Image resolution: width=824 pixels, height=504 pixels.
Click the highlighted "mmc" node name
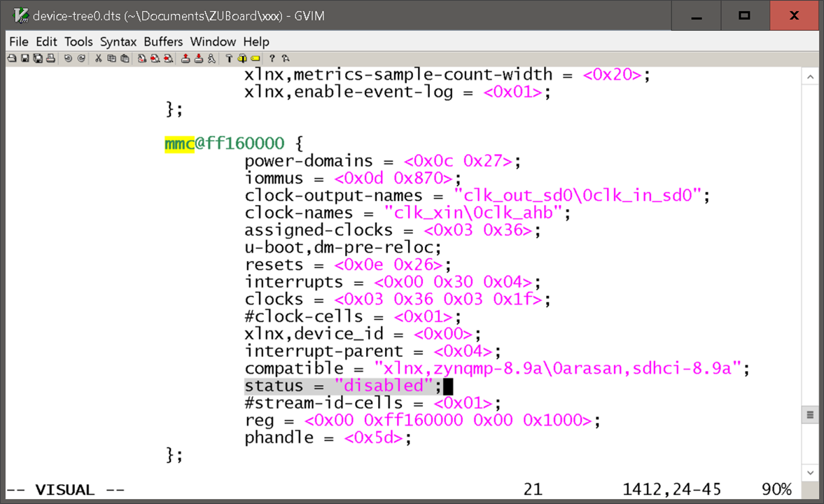(x=180, y=143)
